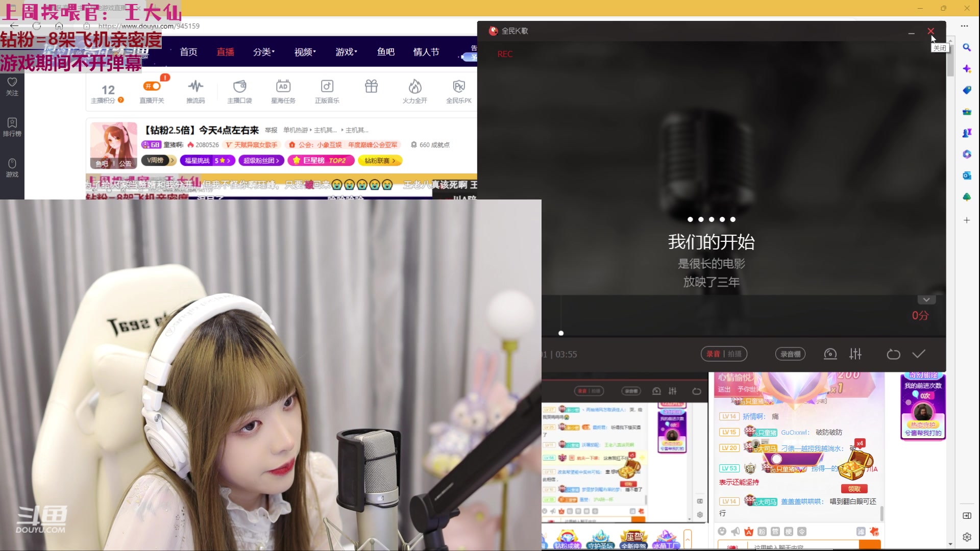The image size is (980, 551).
Task: Open the 视频 dropdown menu
Action: [x=304, y=52]
